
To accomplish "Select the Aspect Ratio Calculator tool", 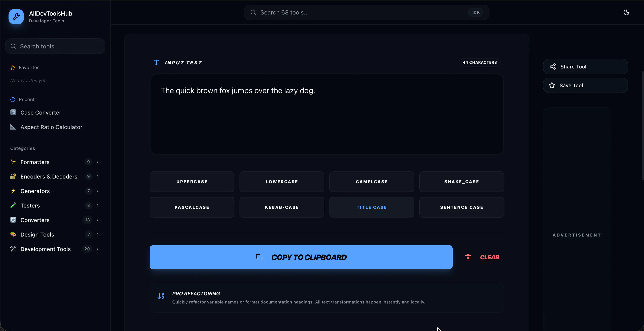I will [x=51, y=127].
